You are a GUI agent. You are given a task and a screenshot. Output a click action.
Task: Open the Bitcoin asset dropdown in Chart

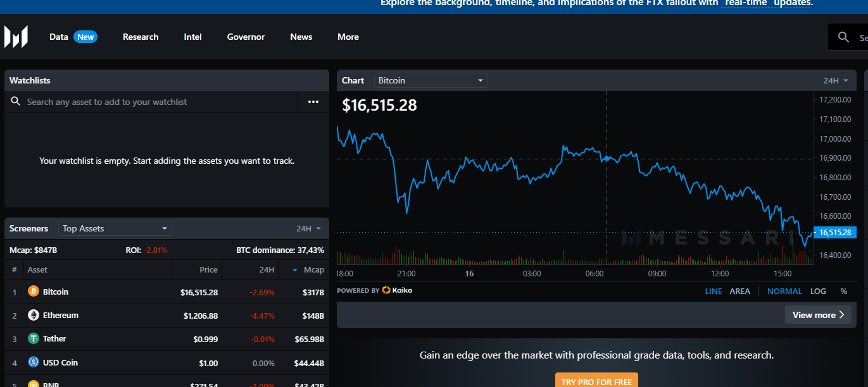click(431, 80)
